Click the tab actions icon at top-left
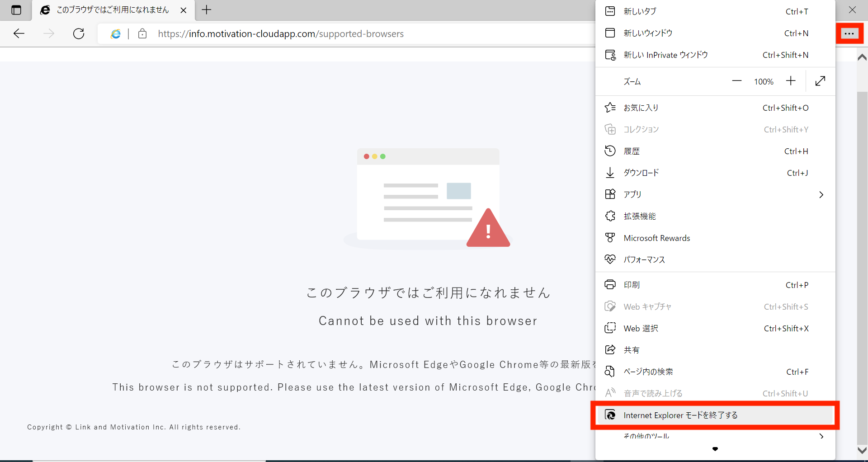Viewport: 868px width, 462px height. pos(16,10)
